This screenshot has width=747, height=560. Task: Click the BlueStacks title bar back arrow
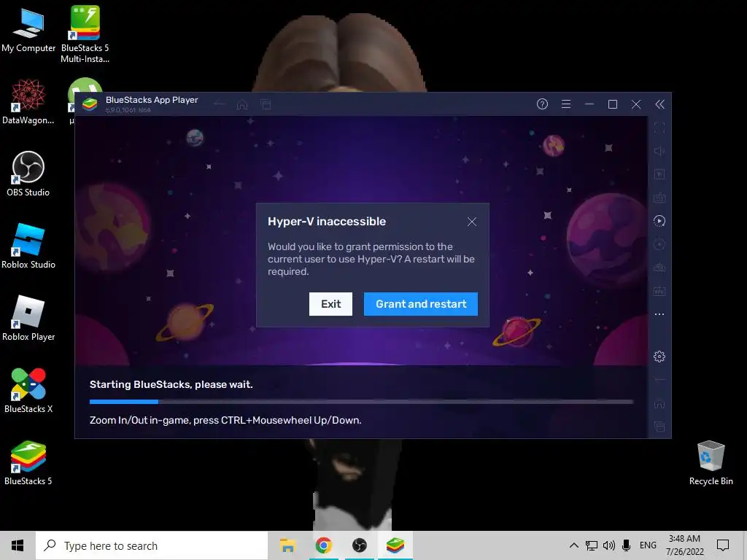[x=219, y=104]
